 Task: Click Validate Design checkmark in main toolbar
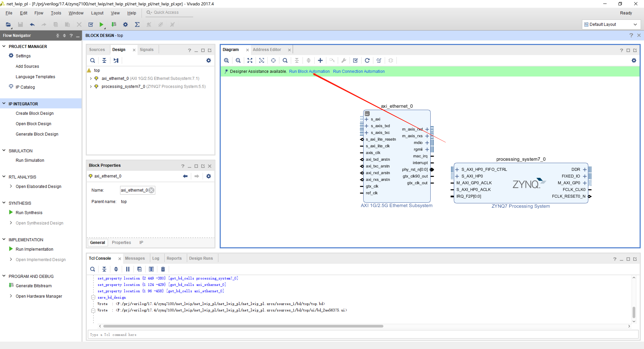91,24
